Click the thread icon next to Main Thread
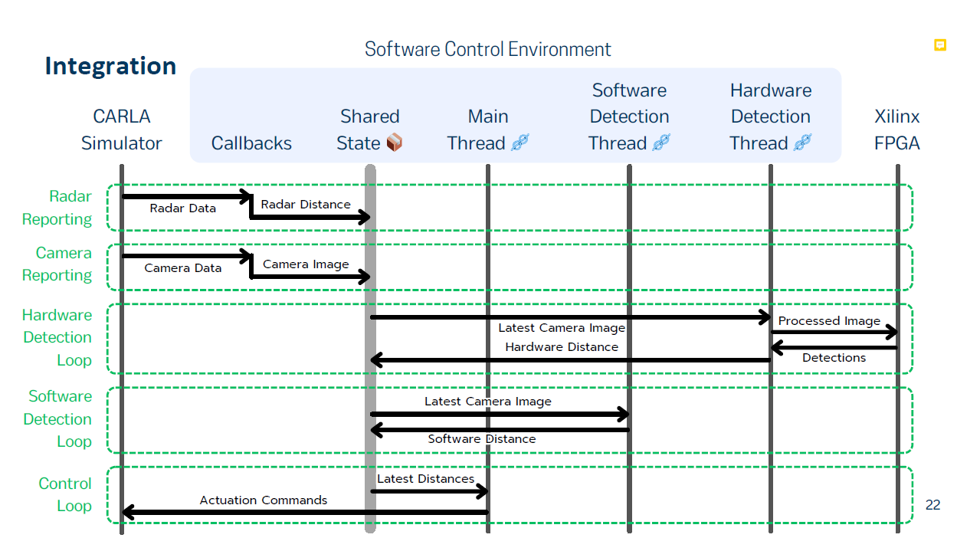This screenshot has height=551, width=980. [x=520, y=143]
